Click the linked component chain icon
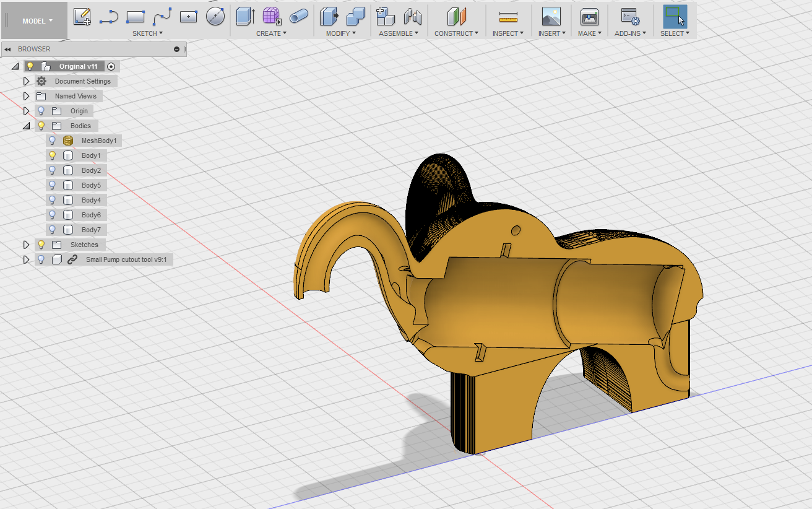 [72, 260]
